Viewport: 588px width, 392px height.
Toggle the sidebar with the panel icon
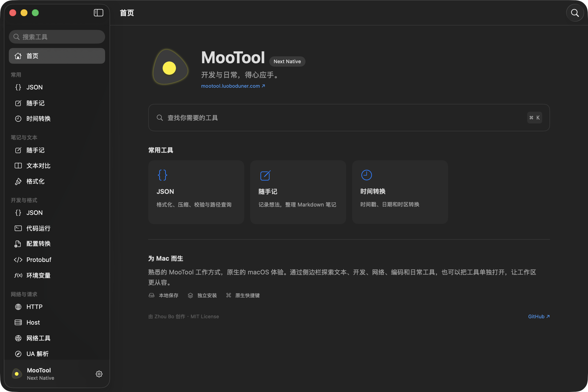point(98,13)
